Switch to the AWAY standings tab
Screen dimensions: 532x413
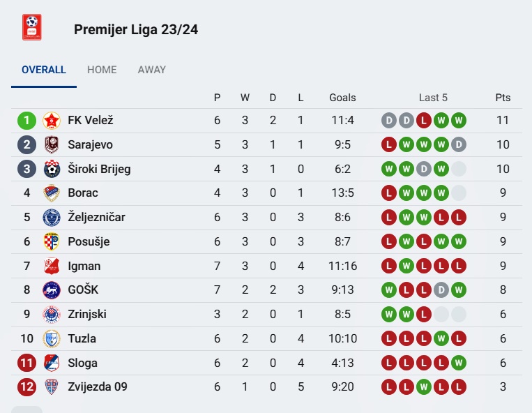[152, 70]
